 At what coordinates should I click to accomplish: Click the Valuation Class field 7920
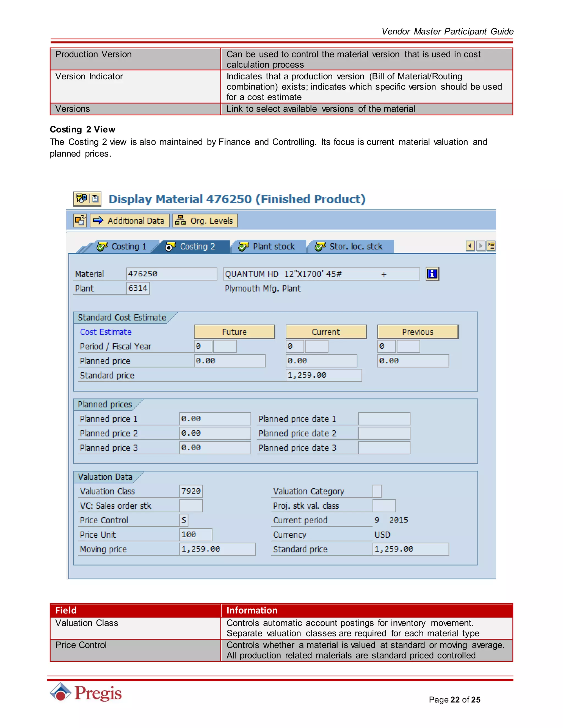click(x=191, y=491)
